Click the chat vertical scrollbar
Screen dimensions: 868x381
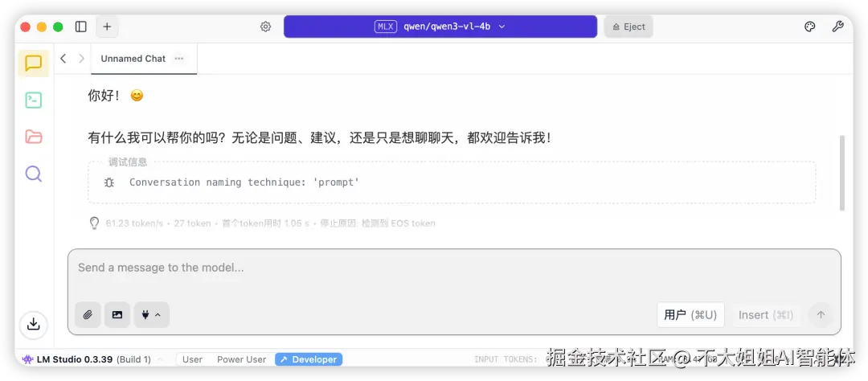(x=842, y=172)
